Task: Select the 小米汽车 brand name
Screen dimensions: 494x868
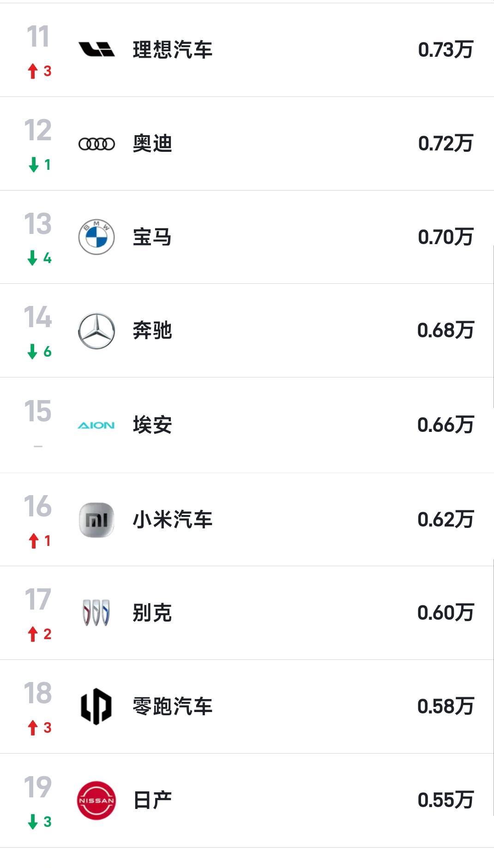Action: tap(172, 520)
